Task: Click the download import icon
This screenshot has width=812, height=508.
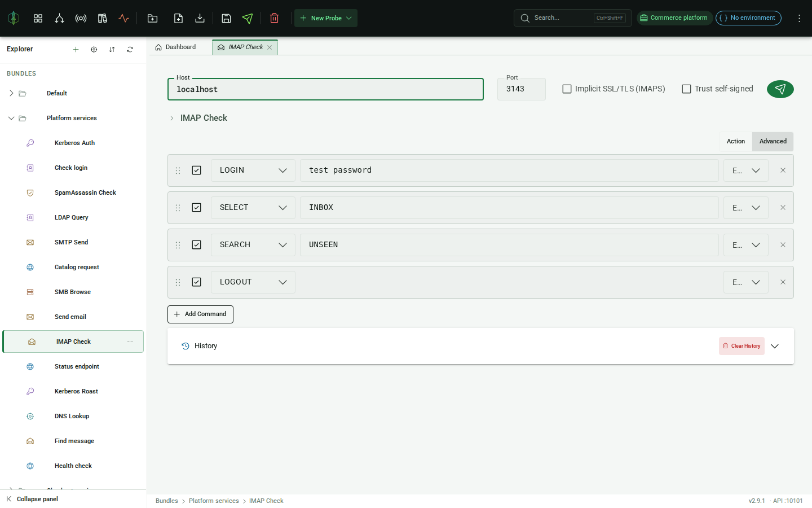Action: [200, 18]
